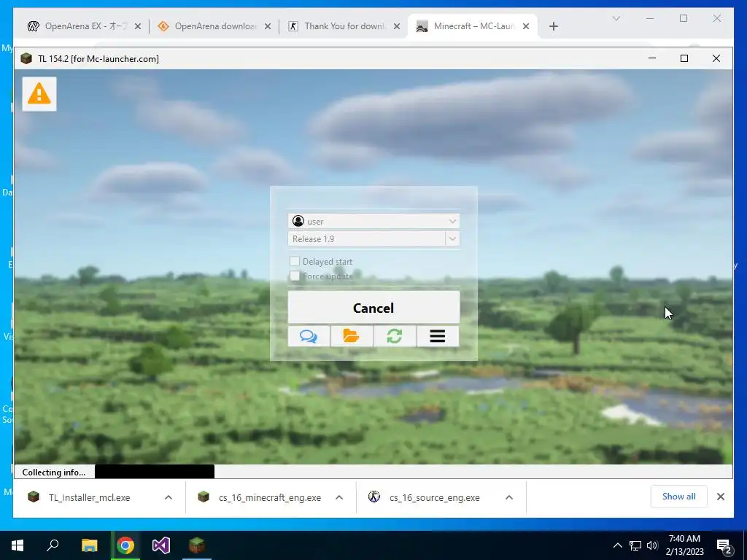Viewport: 747px width, 560px height.
Task: Open a new Chrome tab
Action: [x=553, y=26]
